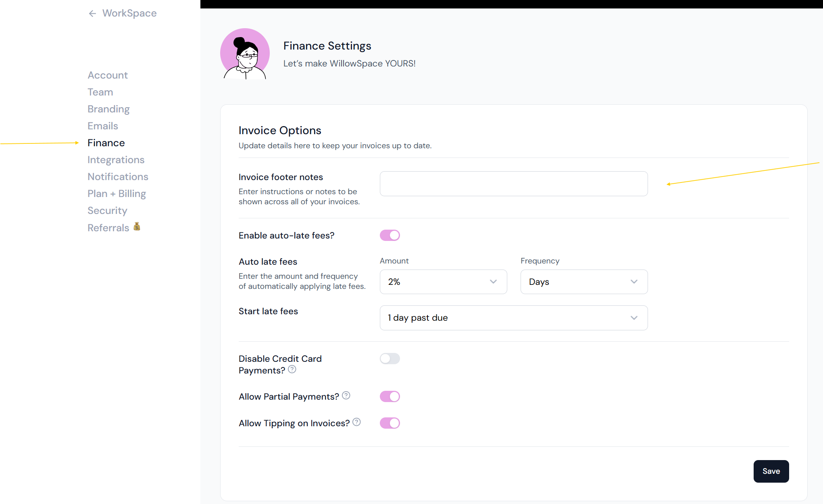Image resolution: width=823 pixels, height=504 pixels.
Task: Open the Account settings section
Action: (x=108, y=75)
